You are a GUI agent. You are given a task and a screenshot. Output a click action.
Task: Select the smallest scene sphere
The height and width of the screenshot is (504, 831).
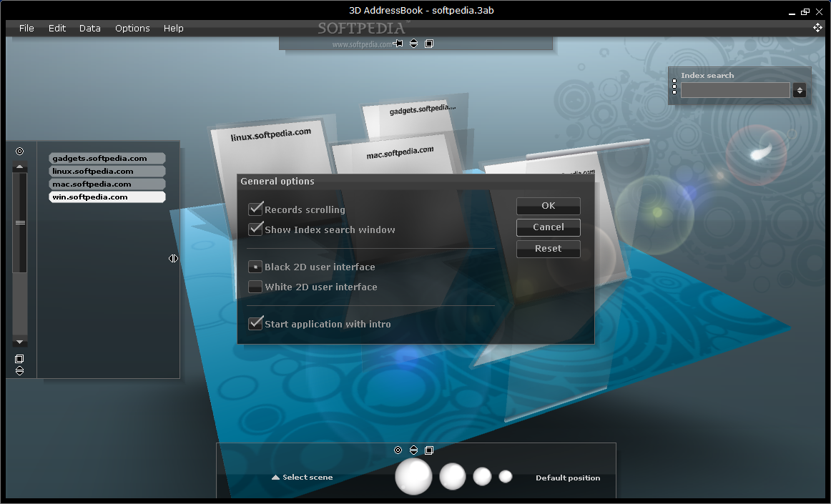pos(506,476)
